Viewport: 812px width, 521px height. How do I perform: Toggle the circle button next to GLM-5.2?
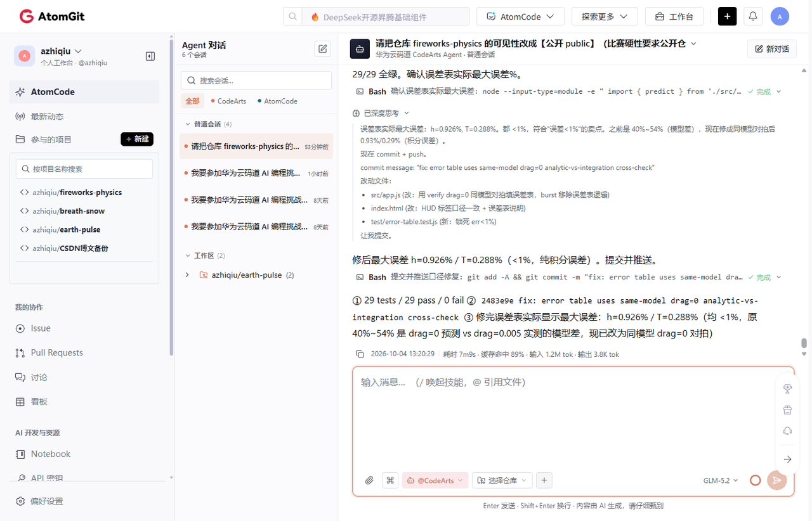(755, 480)
